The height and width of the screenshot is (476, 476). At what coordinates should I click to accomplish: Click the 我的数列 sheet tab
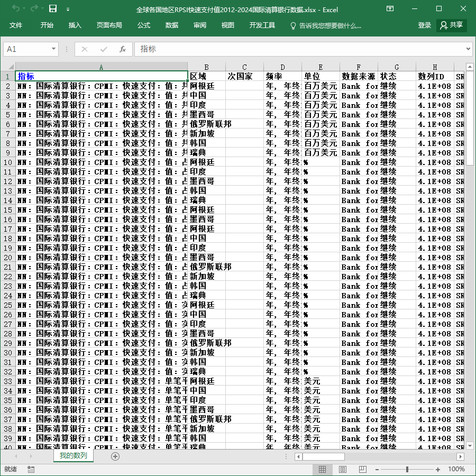click(73, 456)
